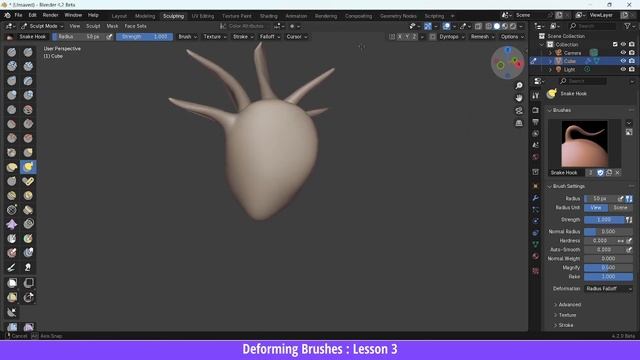
Task: Hide Camera in viewport via eye icon
Action: pyautogui.click(x=623, y=53)
